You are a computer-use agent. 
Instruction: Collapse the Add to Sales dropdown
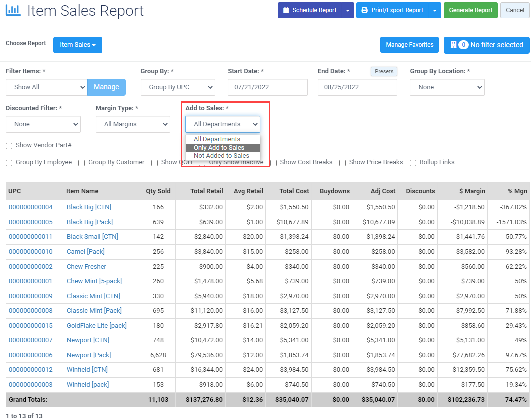point(223,124)
